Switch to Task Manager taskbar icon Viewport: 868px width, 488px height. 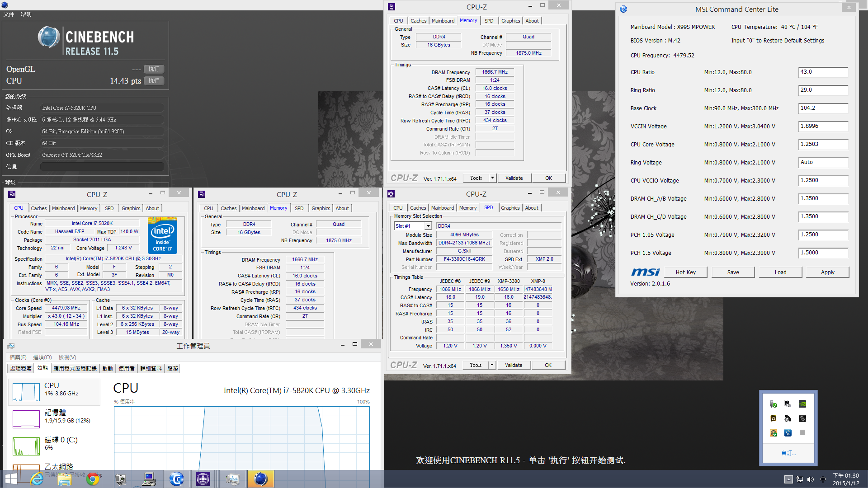click(232, 479)
